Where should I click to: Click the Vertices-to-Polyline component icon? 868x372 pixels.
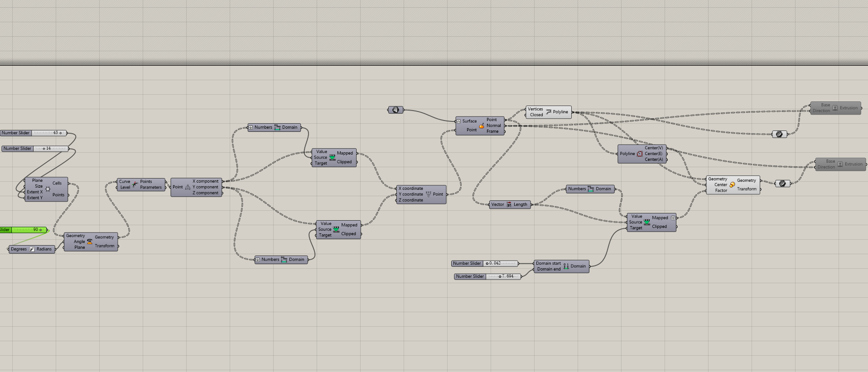click(549, 112)
